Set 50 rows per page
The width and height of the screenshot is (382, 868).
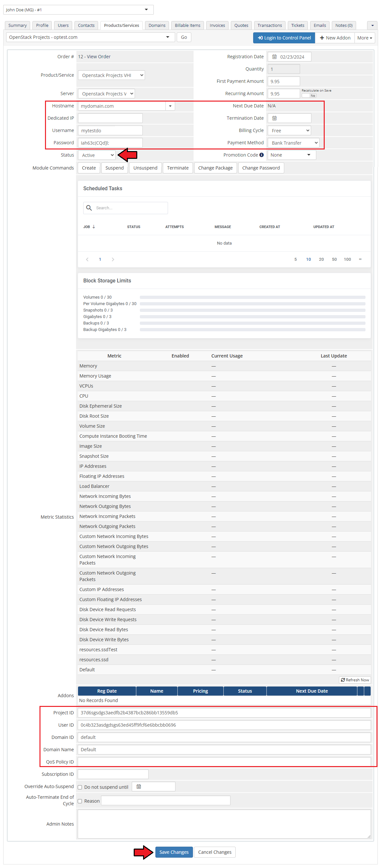coord(334,259)
